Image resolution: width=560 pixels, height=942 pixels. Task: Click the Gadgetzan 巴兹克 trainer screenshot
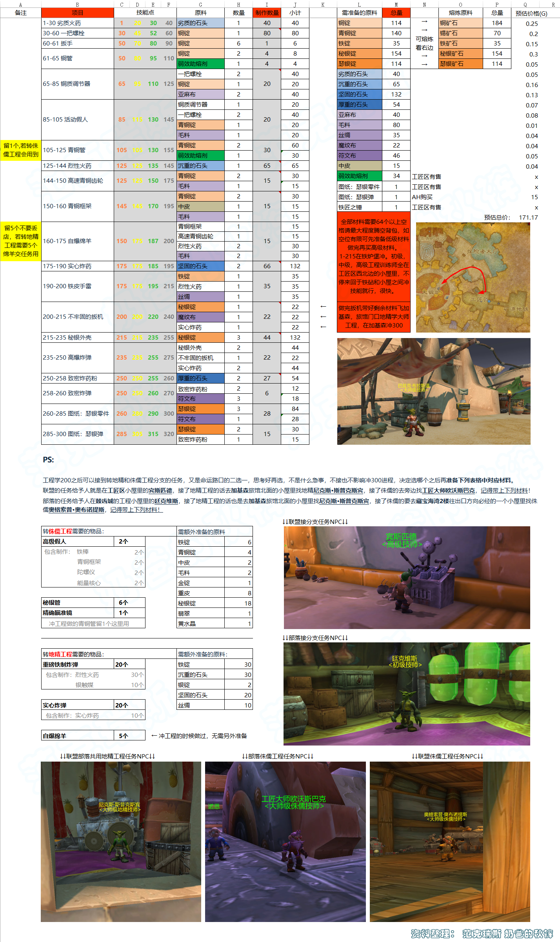[x=434, y=391]
